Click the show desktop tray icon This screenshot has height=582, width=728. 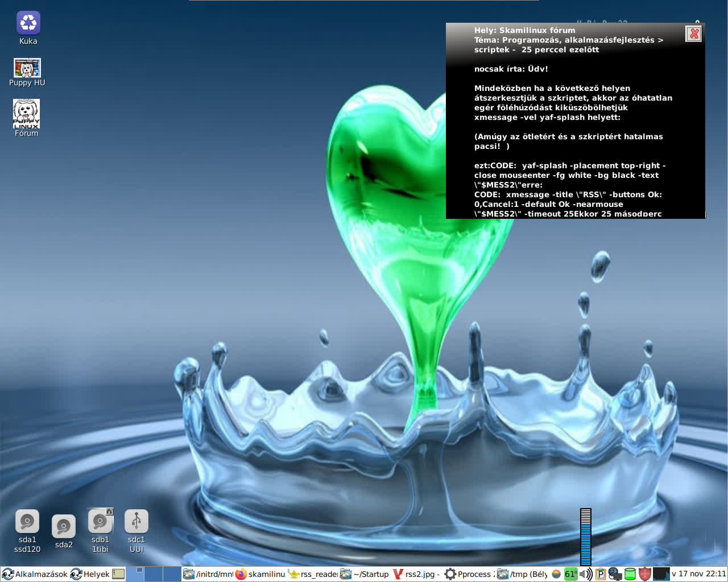coord(118,574)
